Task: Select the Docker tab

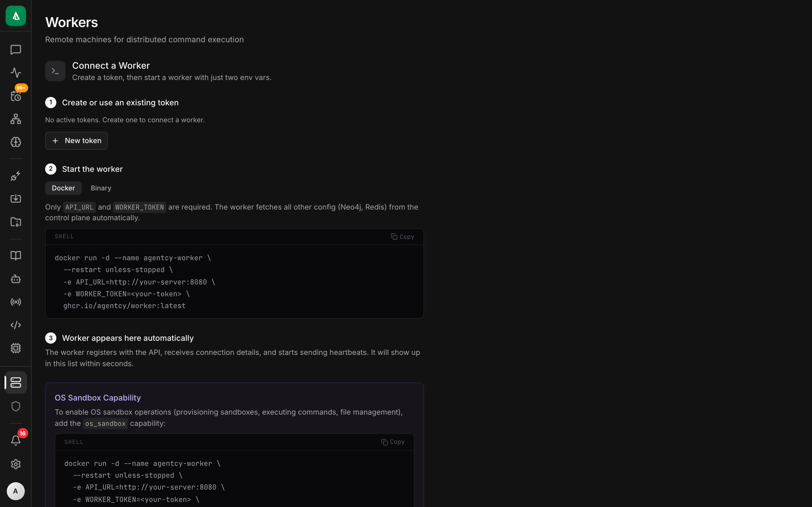Action: 63,188
